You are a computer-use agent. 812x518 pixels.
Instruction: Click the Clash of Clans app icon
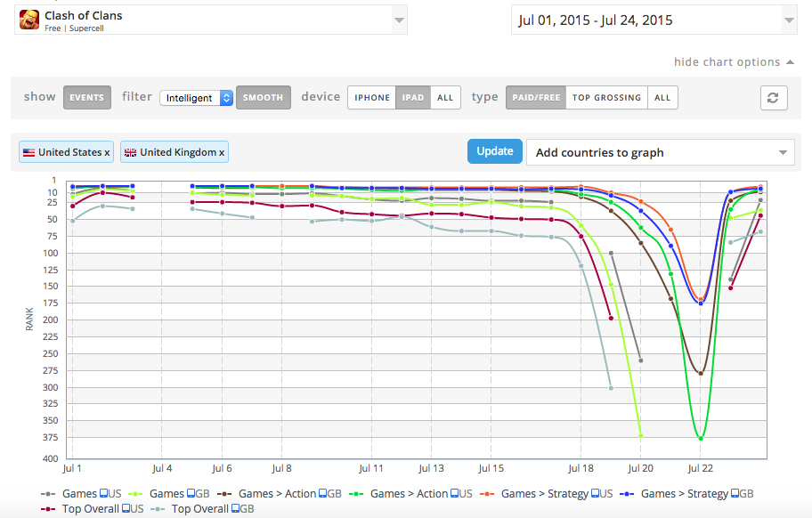click(x=29, y=20)
